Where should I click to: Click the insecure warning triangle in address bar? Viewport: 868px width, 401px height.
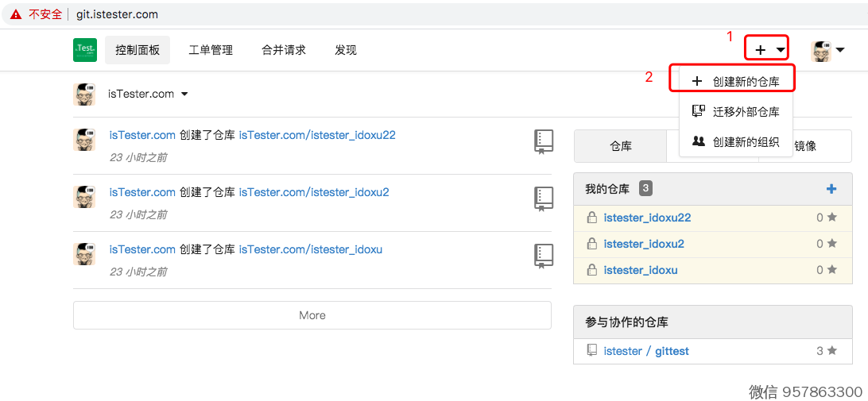click(16, 14)
